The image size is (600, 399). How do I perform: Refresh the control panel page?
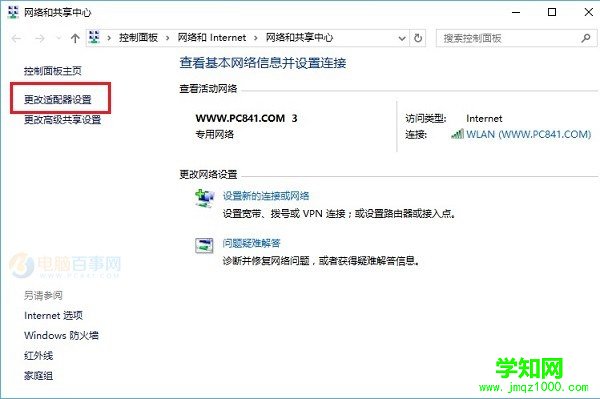pos(418,38)
